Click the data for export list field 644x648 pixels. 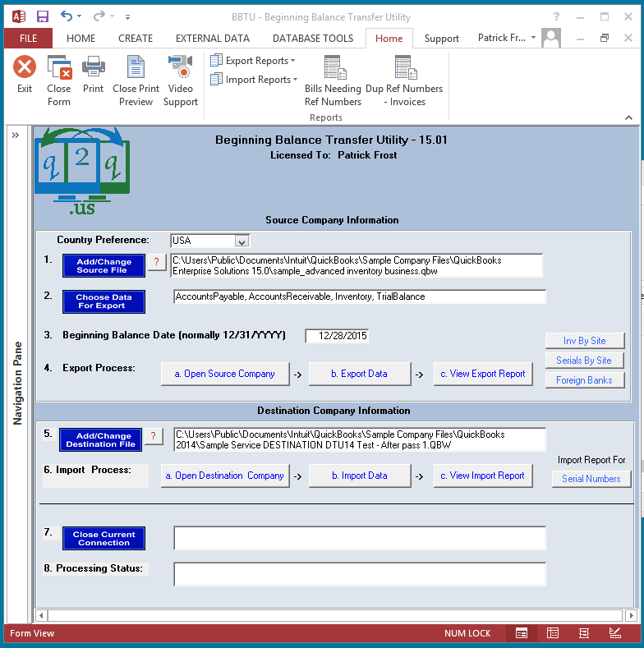[x=360, y=296]
